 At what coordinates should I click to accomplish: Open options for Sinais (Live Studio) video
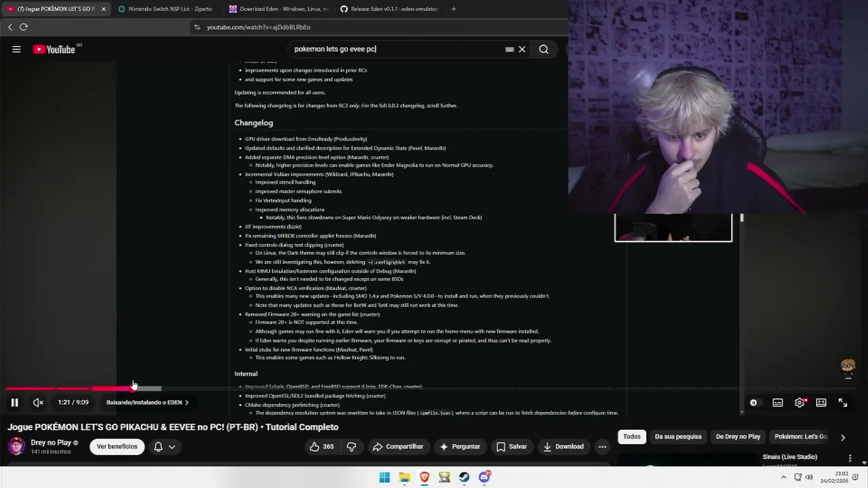[x=850, y=459]
